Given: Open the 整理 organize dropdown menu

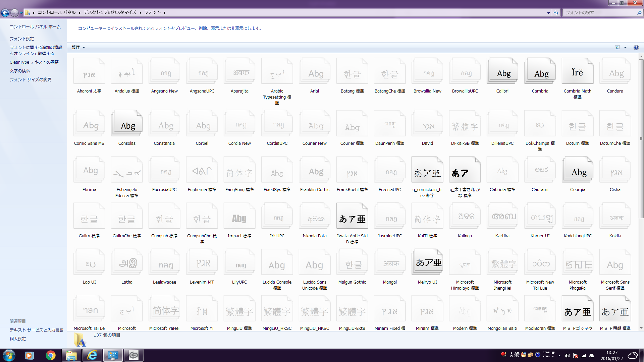Looking at the screenshot, I should tap(78, 48).
